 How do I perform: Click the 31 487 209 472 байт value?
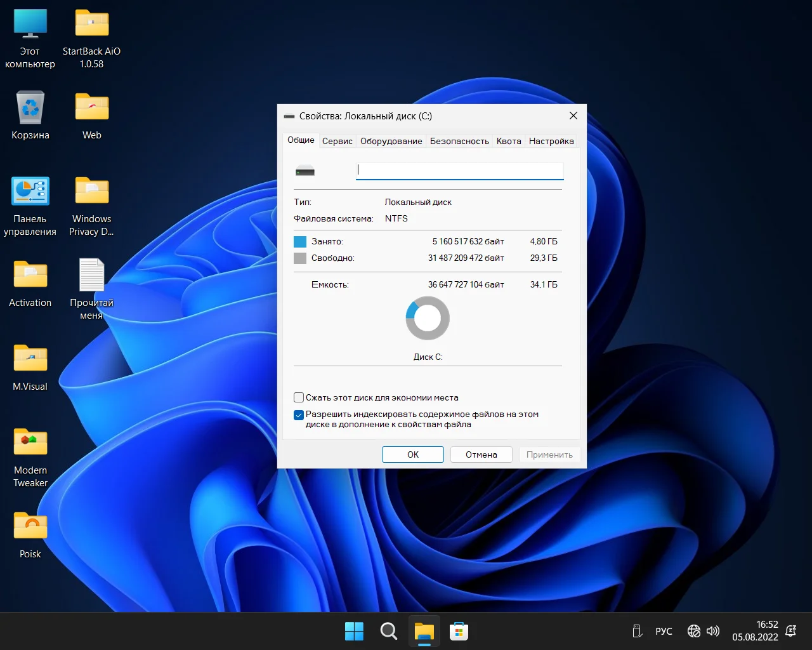(466, 258)
